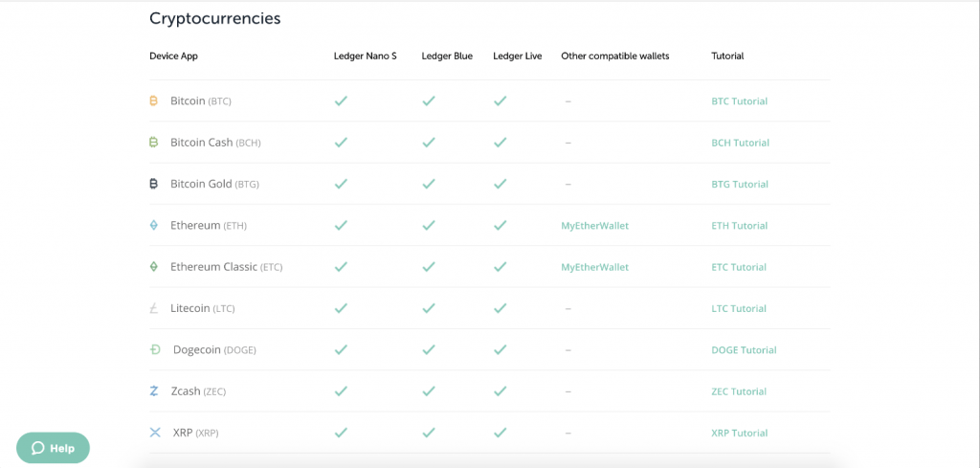Select the Ethereum (ETH) name text
The width and height of the screenshot is (980, 468).
tap(209, 225)
